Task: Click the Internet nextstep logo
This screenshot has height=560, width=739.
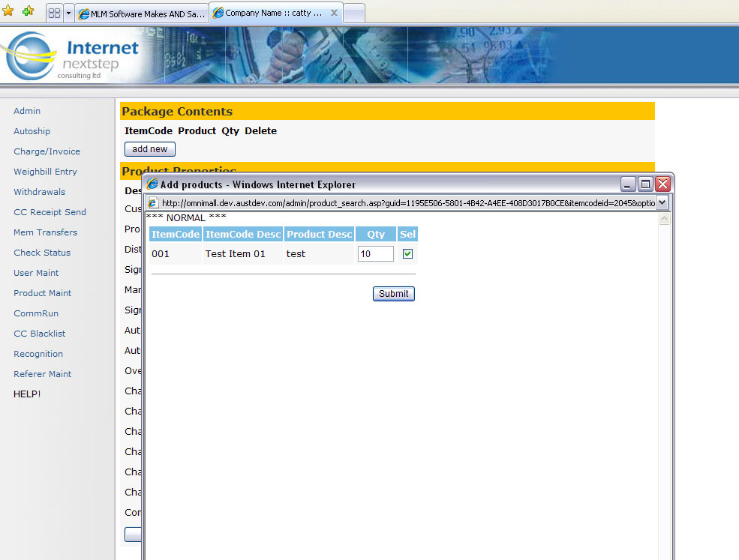Action: pyautogui.click(x=71, y=56)
